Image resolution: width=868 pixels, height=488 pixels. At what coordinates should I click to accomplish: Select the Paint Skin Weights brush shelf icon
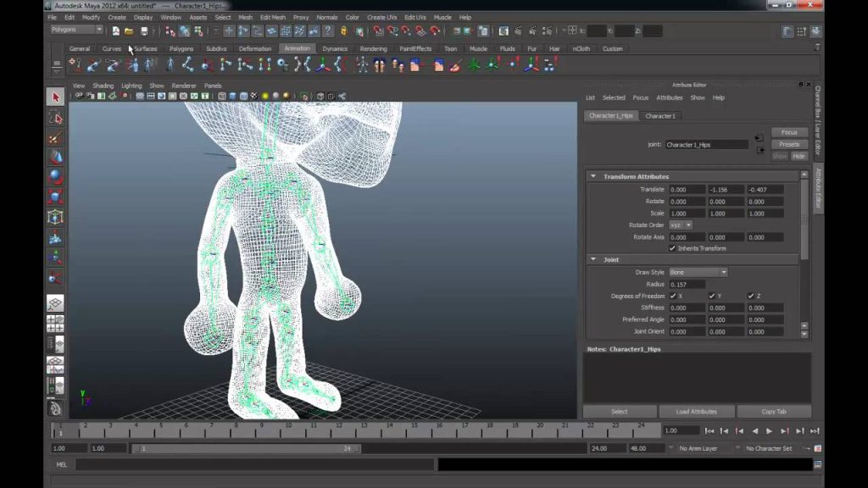click(x=455, y=65)
